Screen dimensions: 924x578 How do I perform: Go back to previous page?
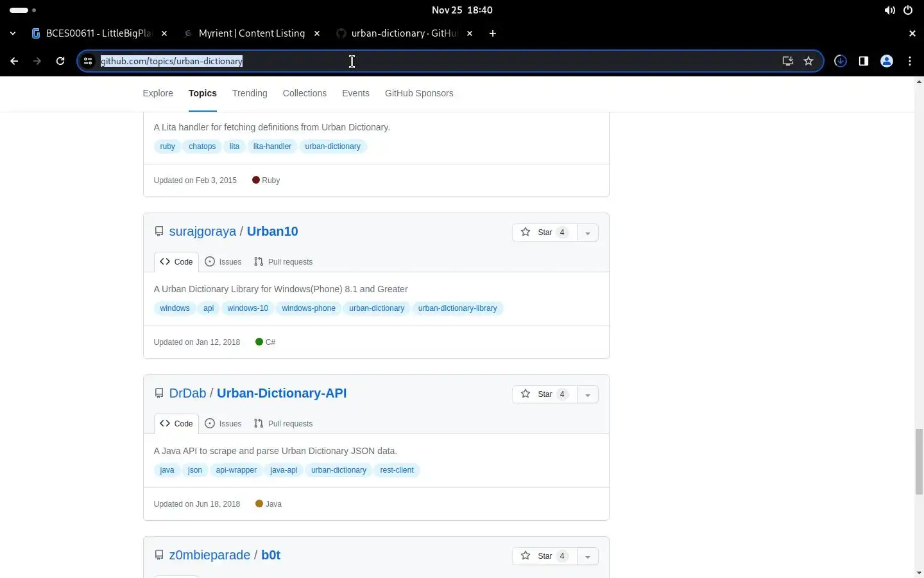coord(14,61)
